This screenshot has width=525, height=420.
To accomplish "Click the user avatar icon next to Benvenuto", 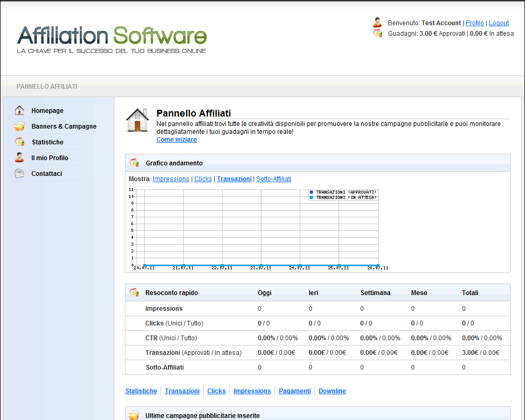I will point(377,23).
